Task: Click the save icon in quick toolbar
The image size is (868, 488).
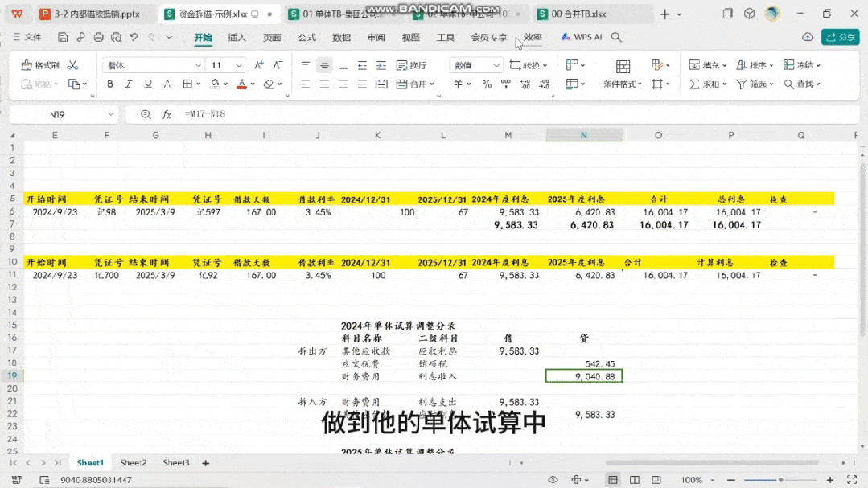Action: point(63,37)
